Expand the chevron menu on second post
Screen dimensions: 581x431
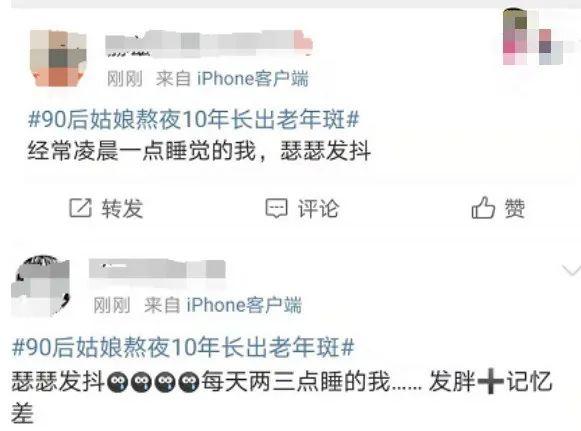point(571,271)
